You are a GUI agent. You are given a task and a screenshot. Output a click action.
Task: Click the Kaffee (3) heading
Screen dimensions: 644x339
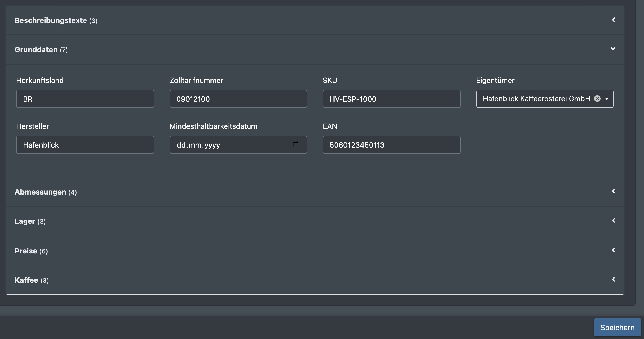(x=32, y=280)
